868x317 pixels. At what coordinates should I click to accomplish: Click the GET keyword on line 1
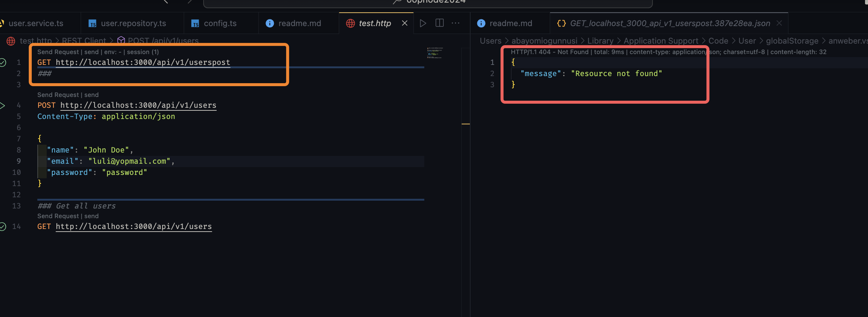(44, 62)
